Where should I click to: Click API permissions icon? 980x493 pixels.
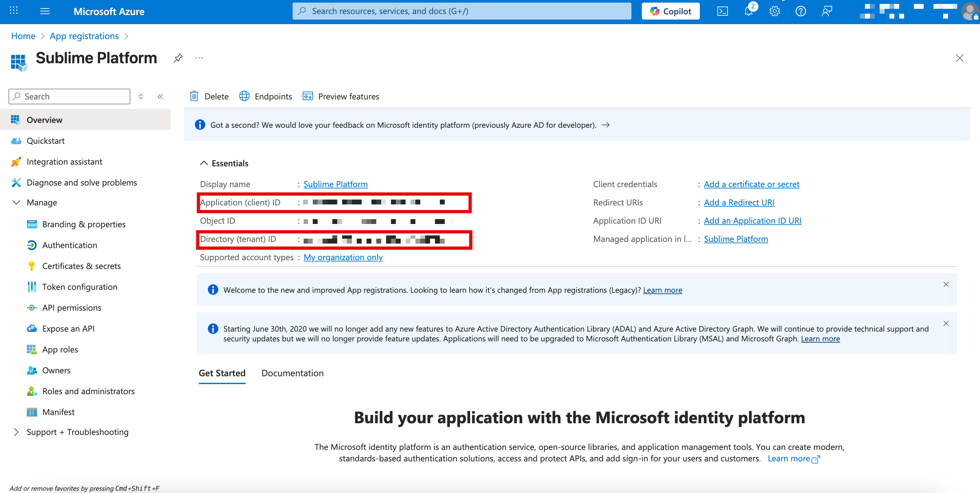pos(32,307)
